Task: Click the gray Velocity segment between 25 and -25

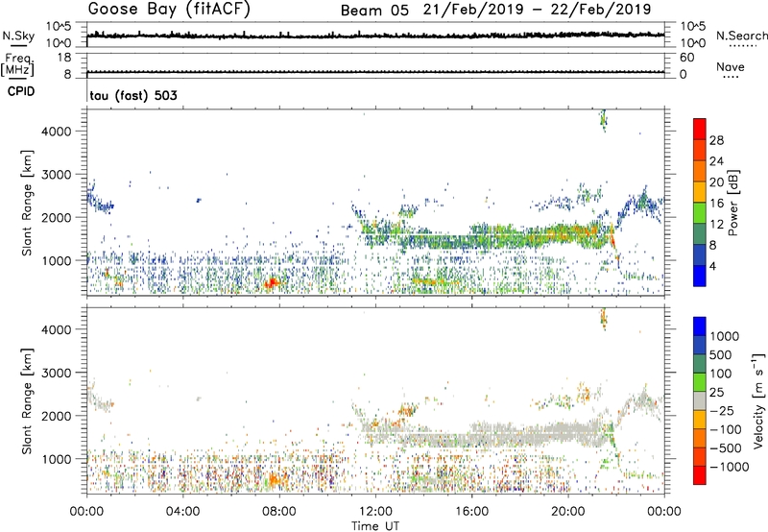Action: (700, 400)
